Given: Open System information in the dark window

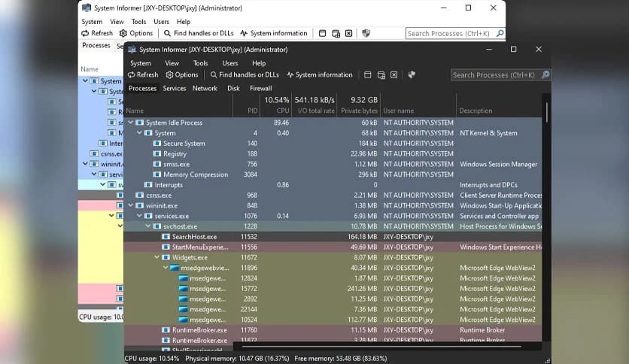Looking at the screenshot, I should tap(319, 74).
